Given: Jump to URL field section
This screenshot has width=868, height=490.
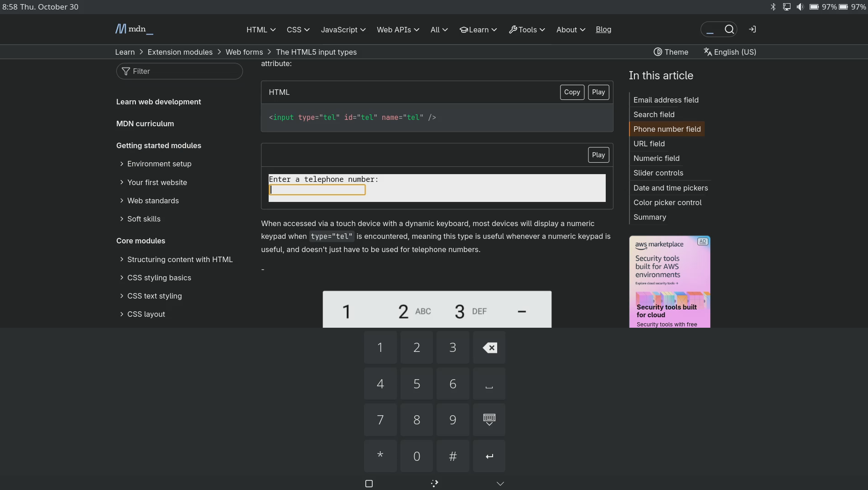Looking at the screenshot, I should (649, 144).
